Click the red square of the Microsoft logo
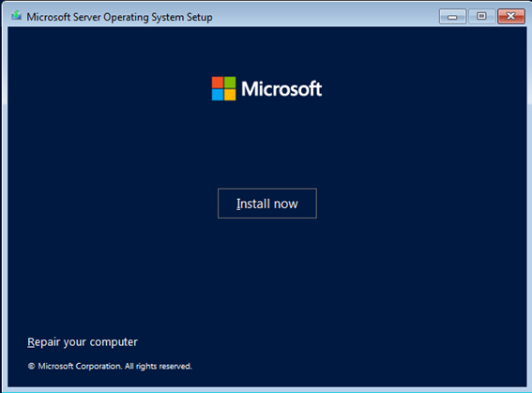Image resolution: width=532 pixels, height=393 pixels. (218, 83)
